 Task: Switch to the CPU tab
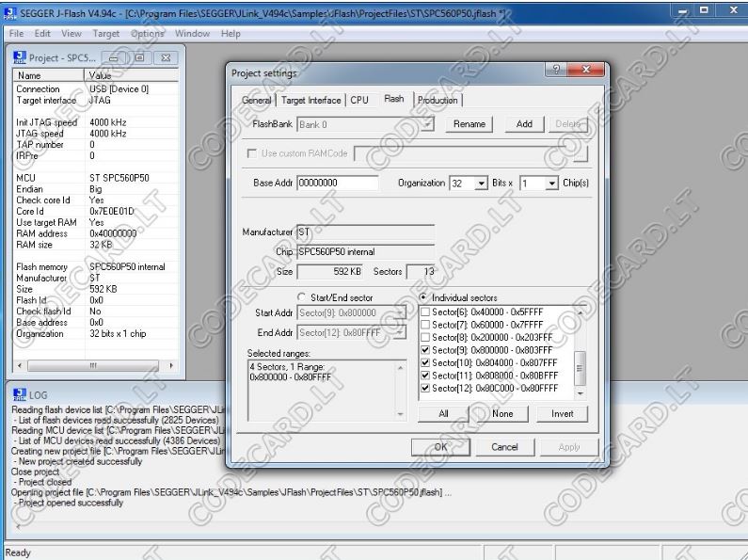pos(359,100)
